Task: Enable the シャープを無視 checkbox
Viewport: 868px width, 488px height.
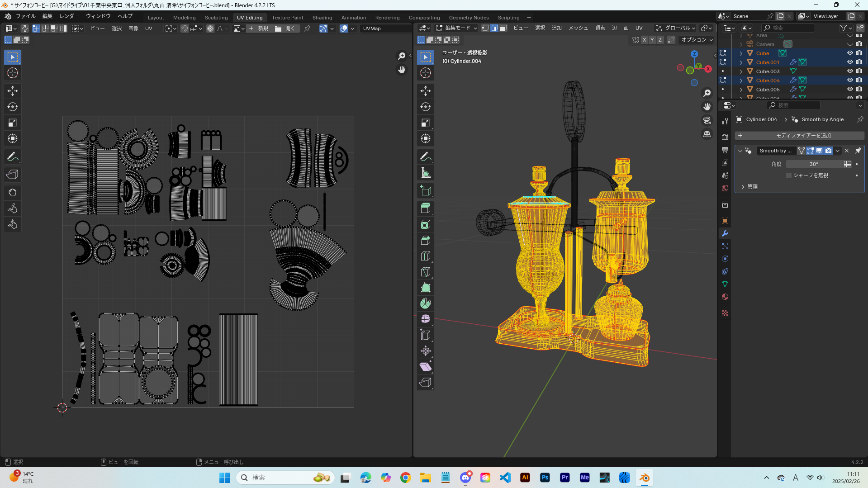Action: 789,175
